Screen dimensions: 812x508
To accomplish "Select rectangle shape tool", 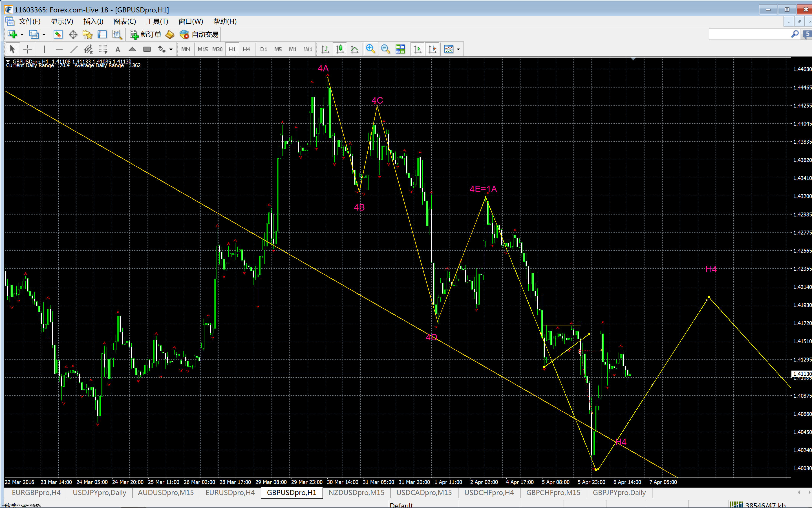I will click(x=147, y=49).
